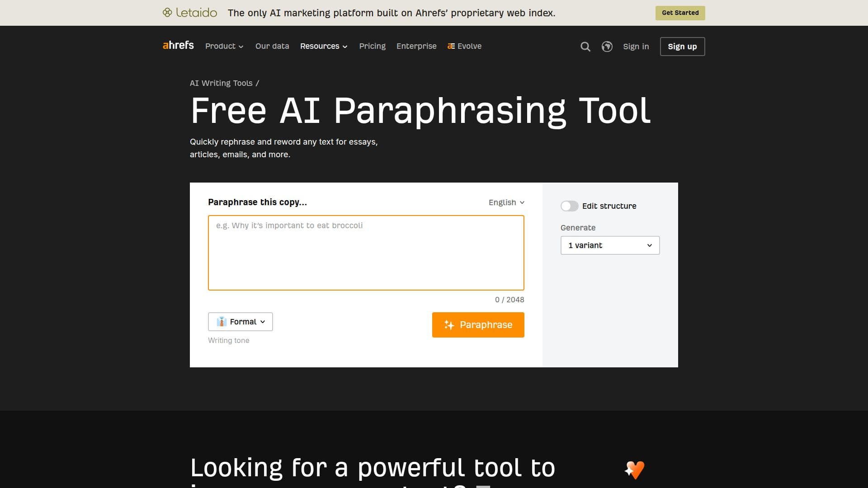Go to Our data page
The height and width of the screenshot is (488, 868).
pos(272,46)
